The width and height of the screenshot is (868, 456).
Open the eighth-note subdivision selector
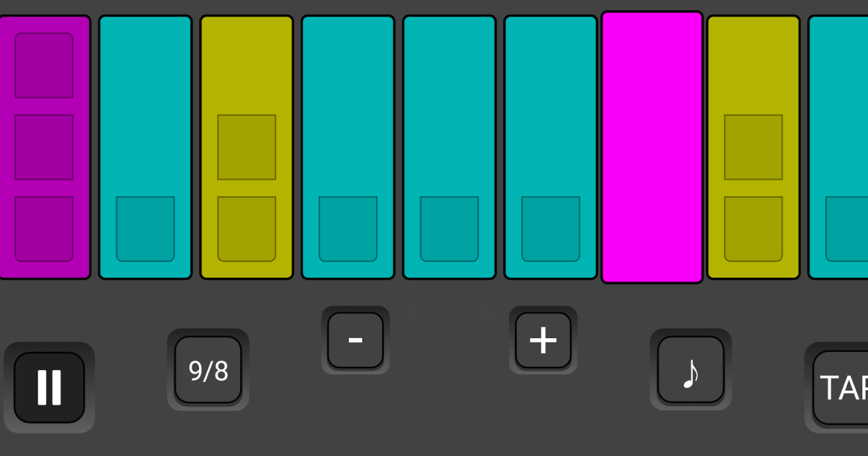(691, 369)
